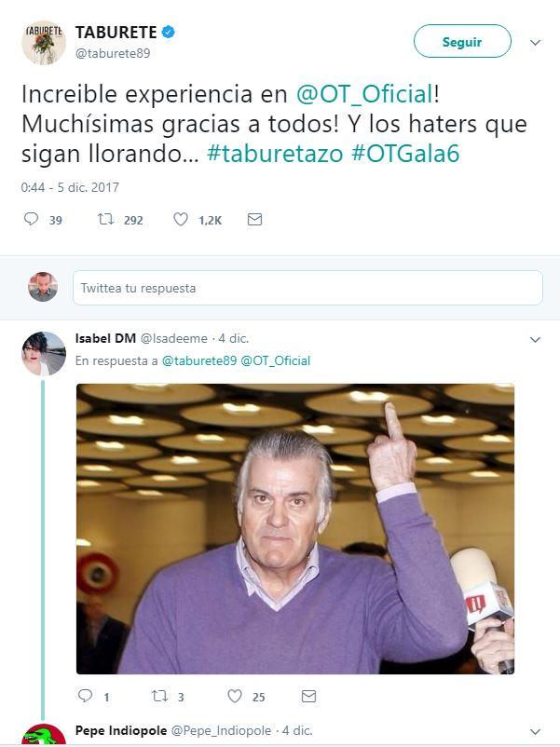
Task: Click the verified badge next to TABURETE
Action: [x=169, y=32]
